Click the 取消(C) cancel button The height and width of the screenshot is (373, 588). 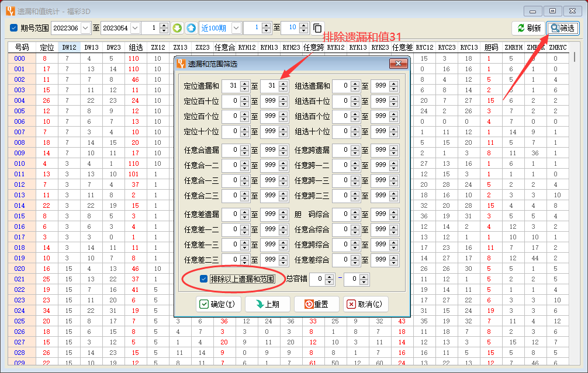[366, 304]
